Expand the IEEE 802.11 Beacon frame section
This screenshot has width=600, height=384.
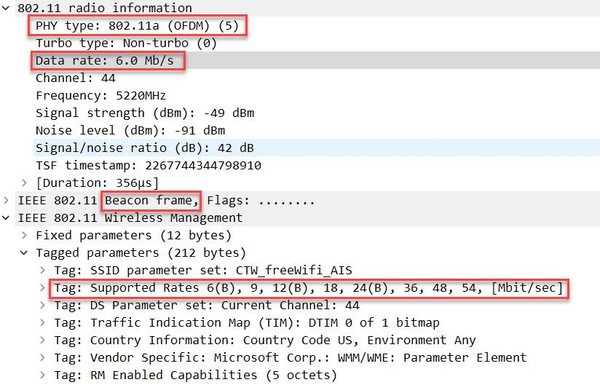click(x=6, y=200)
